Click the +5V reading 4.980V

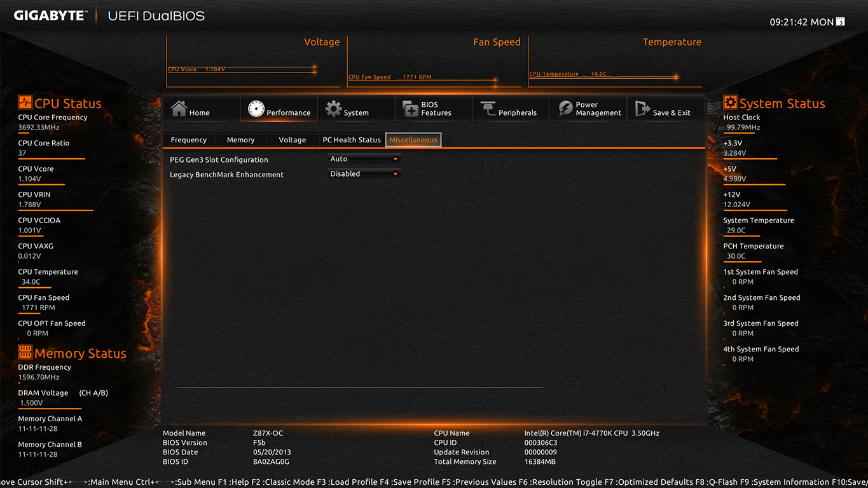click(734, 179)
